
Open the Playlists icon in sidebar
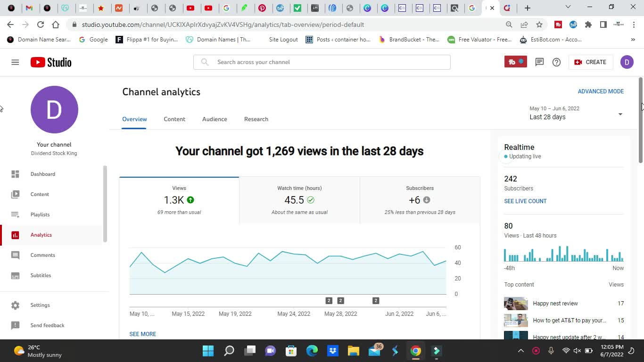15,214
